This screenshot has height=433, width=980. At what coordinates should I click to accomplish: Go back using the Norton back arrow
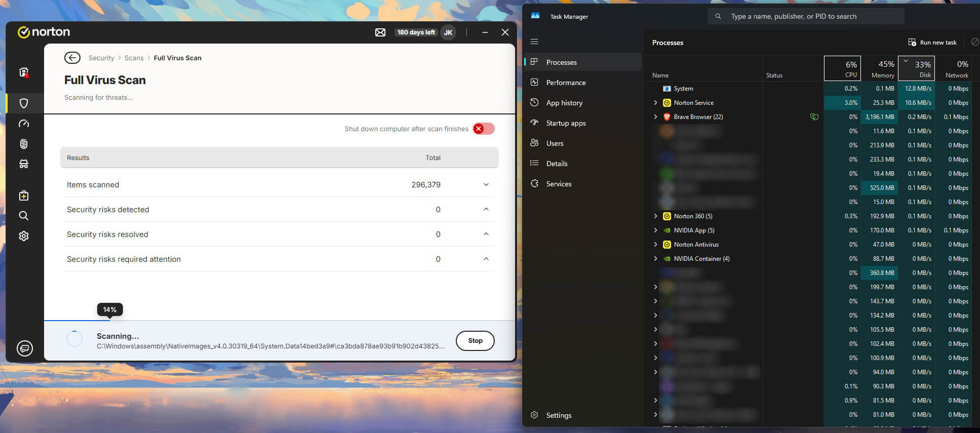click(72, 58)
